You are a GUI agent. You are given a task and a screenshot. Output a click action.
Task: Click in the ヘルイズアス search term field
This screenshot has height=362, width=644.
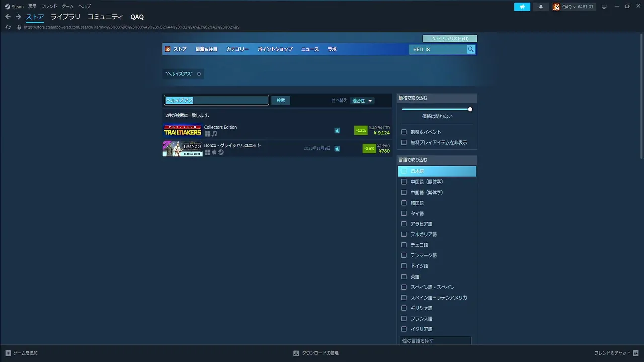(x=216, y=101)
